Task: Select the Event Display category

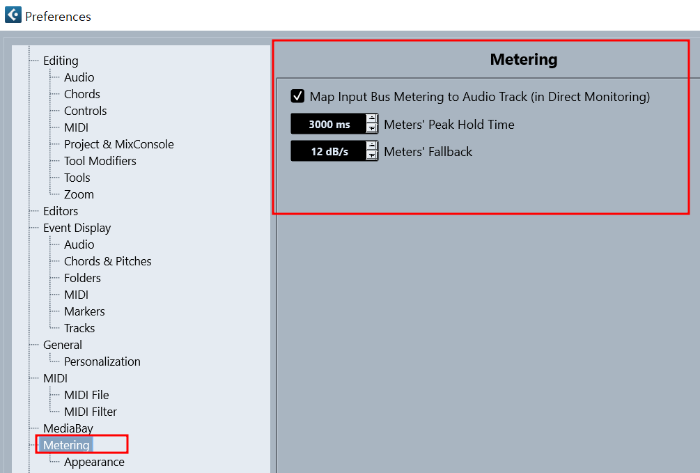Action: [77, 228]
